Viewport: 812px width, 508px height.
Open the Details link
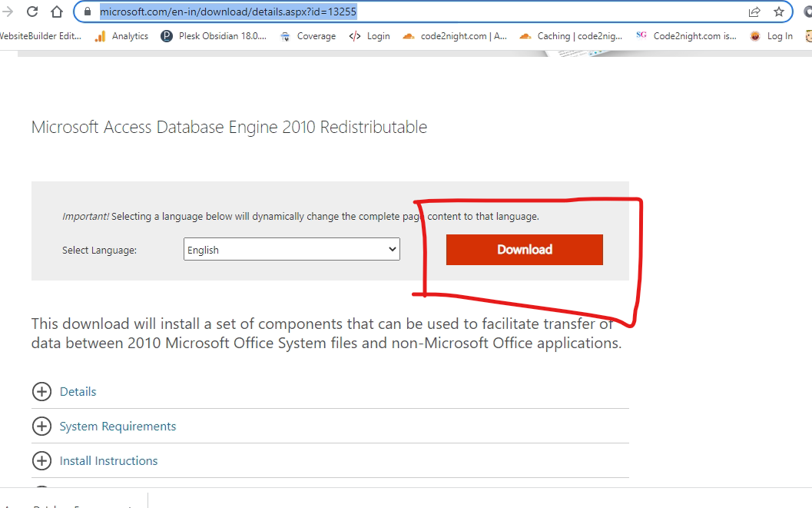[x=78, y=391]
